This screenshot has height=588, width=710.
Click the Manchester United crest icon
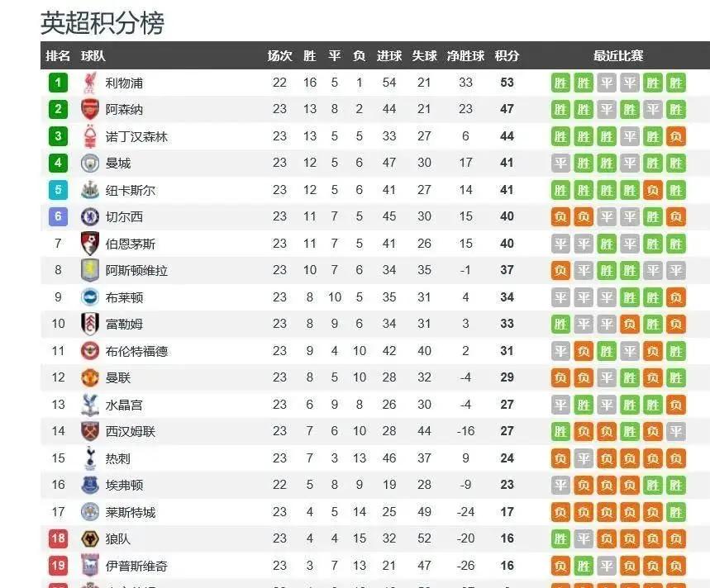point(89,378)
